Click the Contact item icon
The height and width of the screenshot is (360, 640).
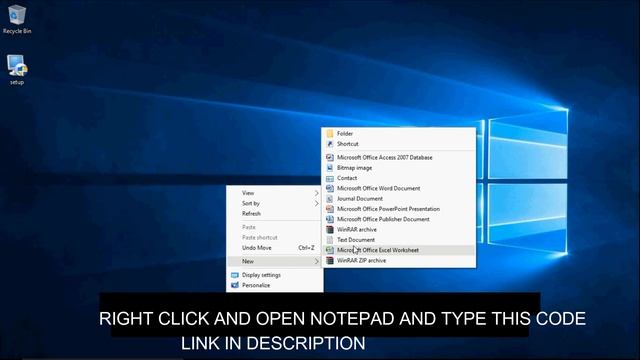pyautogui.click(x=330, y=178)
